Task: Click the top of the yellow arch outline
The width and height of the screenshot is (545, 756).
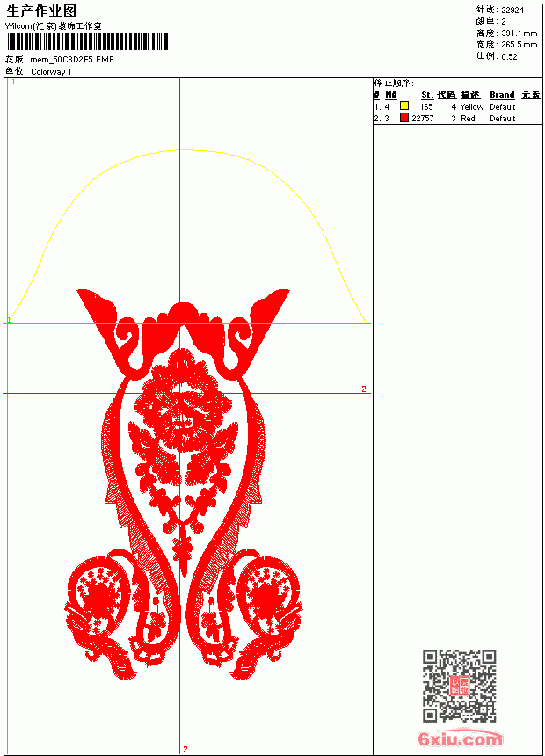Action: (x=182, y=150)
